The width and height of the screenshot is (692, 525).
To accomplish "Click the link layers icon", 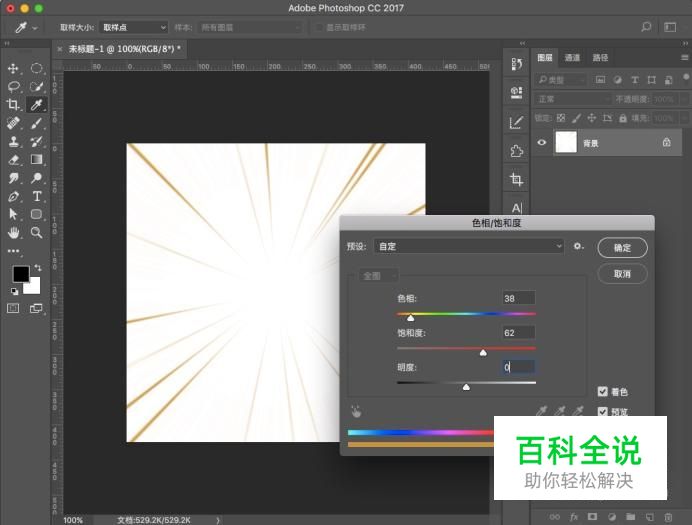I will [555, 517].
